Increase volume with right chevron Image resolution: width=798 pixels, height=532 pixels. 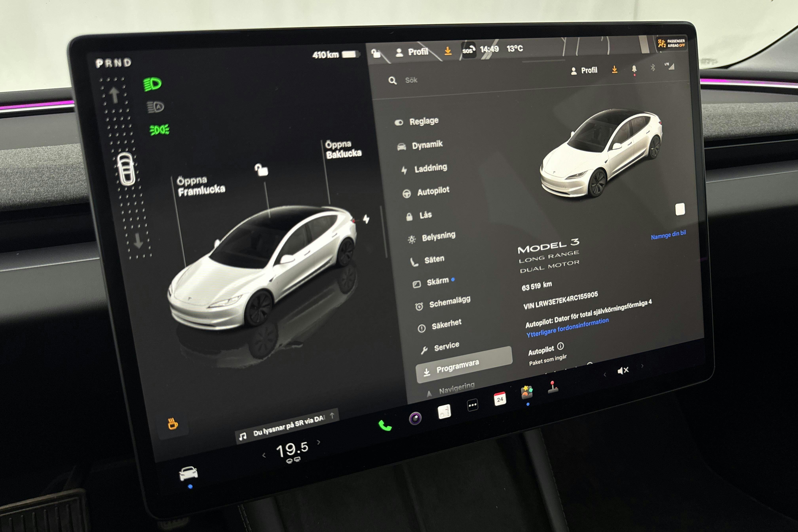pos(642,366)
